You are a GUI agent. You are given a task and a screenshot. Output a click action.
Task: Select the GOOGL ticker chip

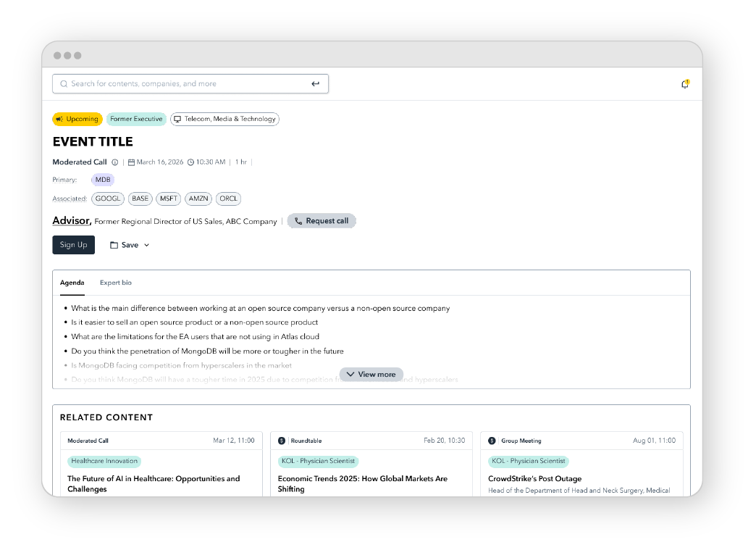107,199
